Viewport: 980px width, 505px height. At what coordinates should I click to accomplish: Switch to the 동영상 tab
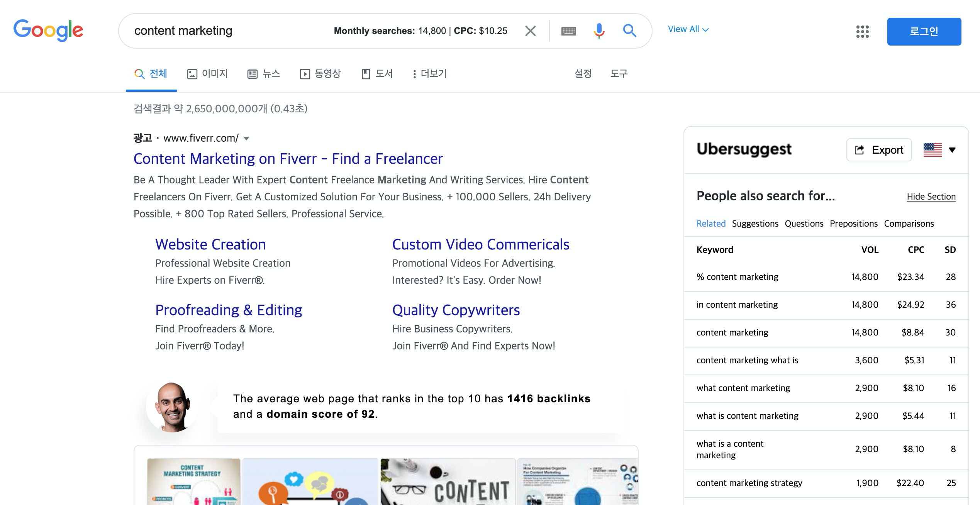click(x=320, y=73)
